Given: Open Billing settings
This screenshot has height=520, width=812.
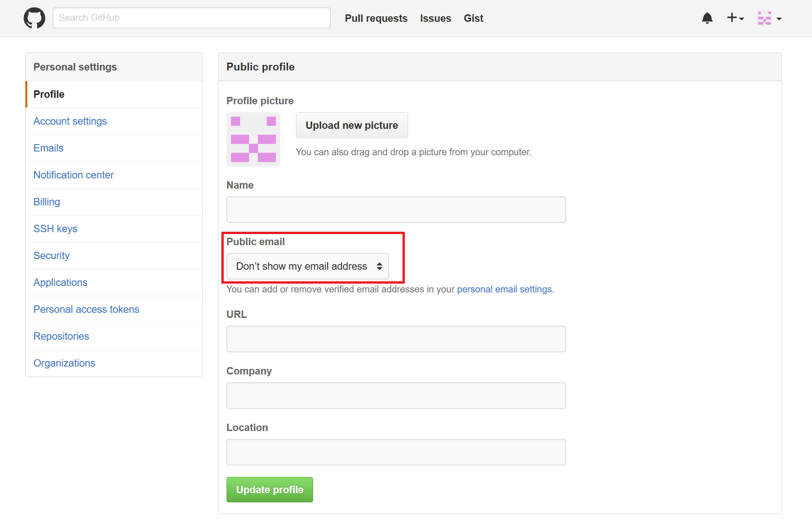Looking at the screenshot, I should (114, 202).
